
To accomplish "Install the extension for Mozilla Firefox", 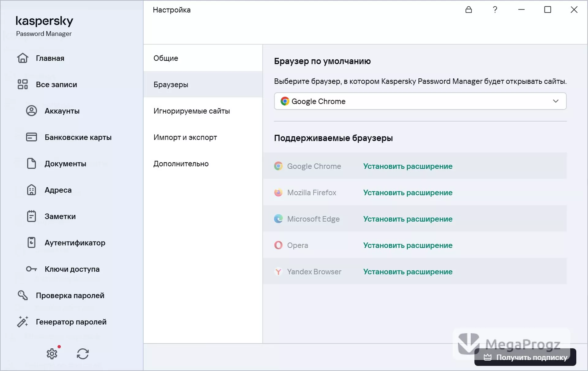I will point(408,192).
